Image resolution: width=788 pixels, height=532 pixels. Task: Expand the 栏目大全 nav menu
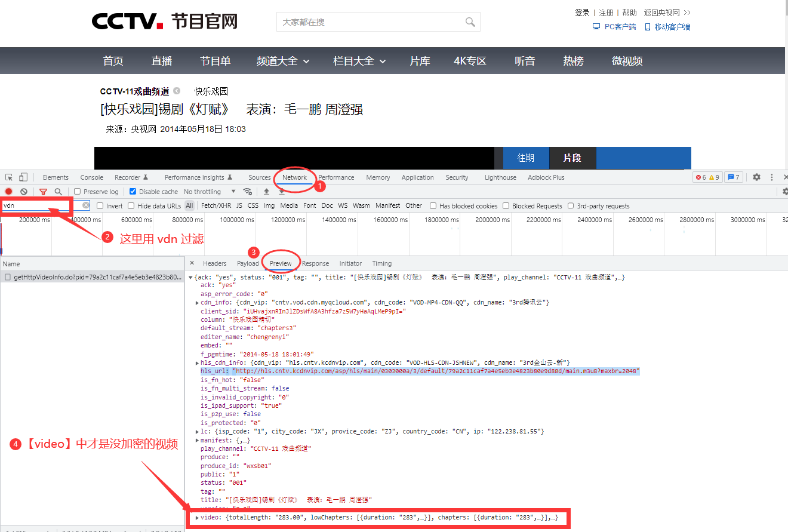(359, 61)
